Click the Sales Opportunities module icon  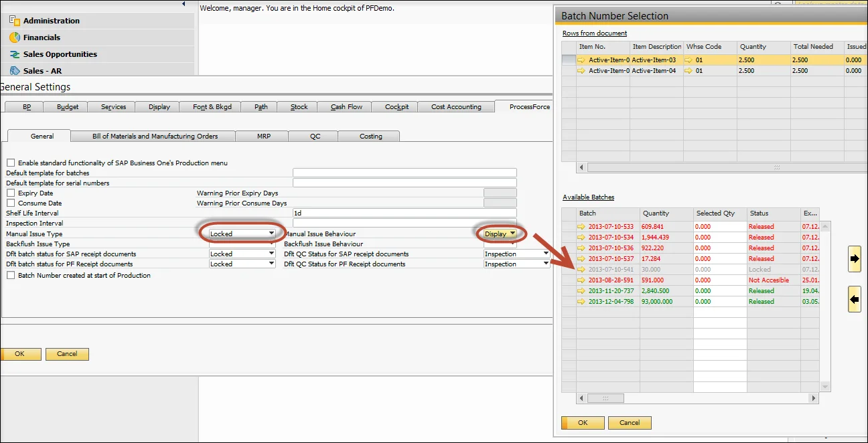[14, 54]
